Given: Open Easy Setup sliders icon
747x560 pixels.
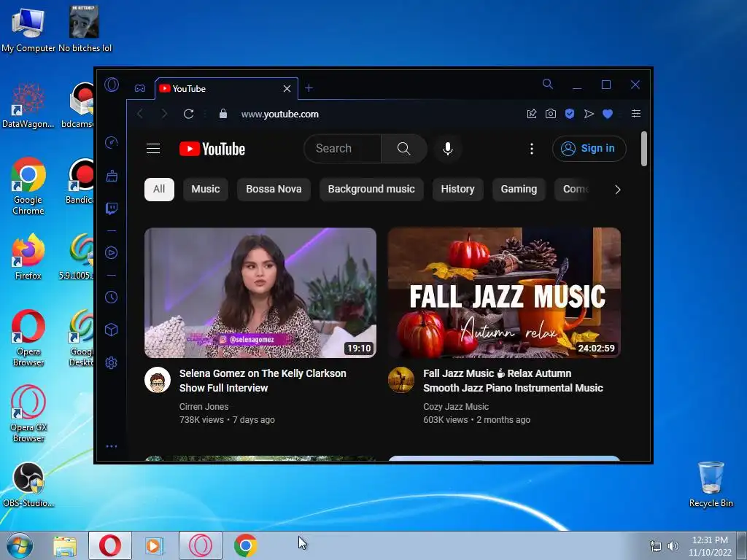Looking at the screenshot, I should coord(636,113).
